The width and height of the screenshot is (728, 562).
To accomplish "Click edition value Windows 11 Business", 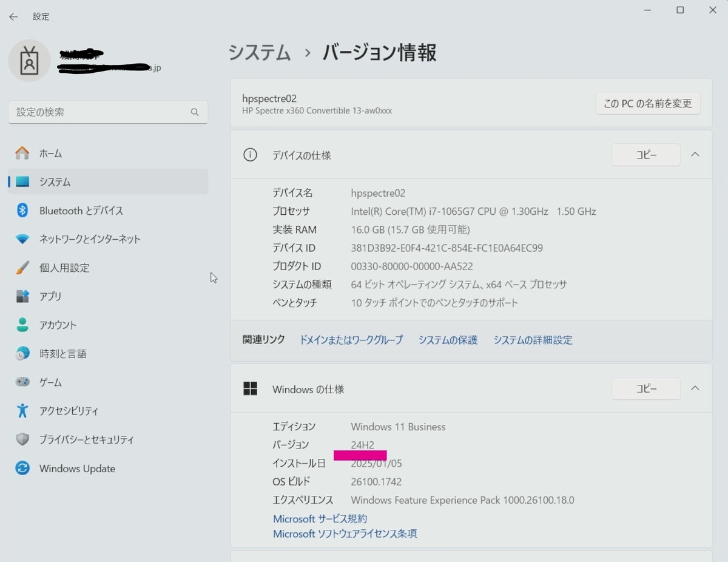I will 398,427.
